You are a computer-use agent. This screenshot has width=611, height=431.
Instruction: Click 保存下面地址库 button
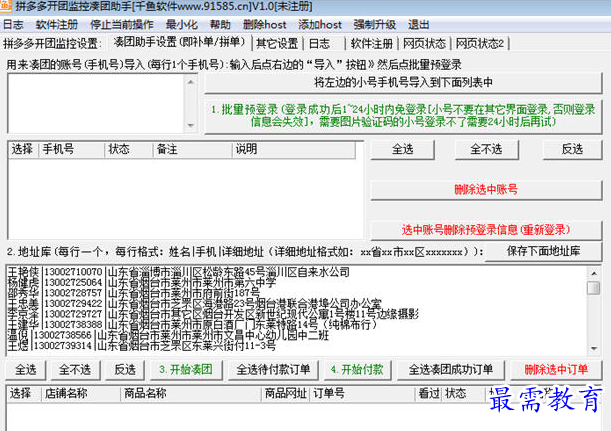click(543, 251)
